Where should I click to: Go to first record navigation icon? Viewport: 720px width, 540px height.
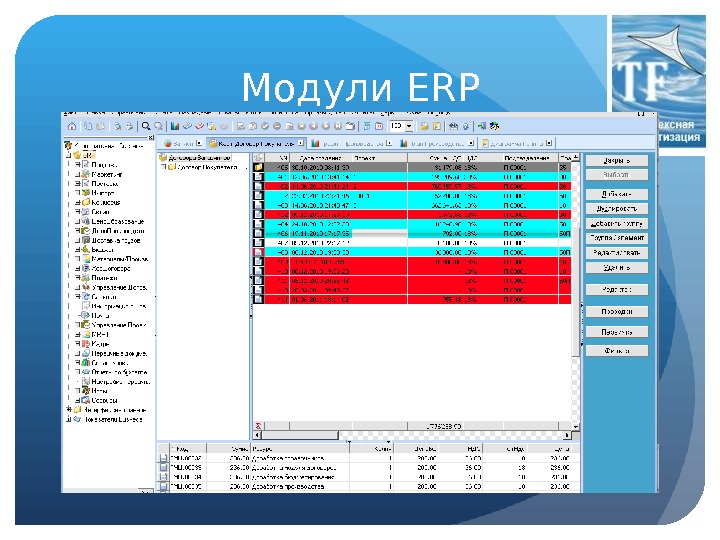302,126
